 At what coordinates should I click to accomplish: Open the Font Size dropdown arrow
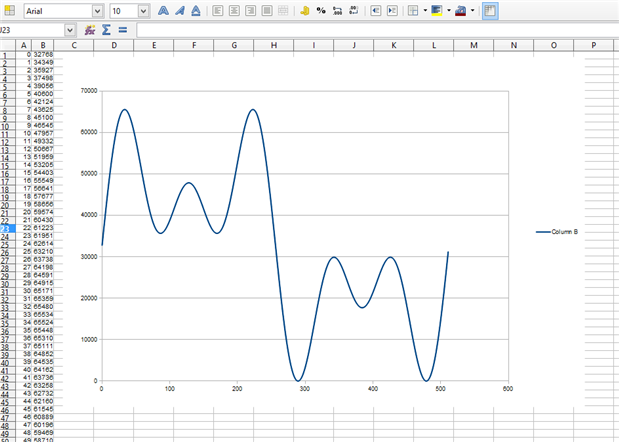click(x=144, y=11)
